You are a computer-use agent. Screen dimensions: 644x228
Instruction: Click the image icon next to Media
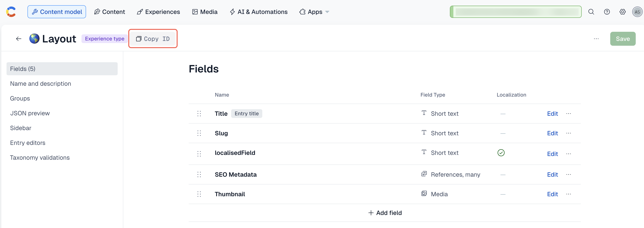click(195, 12)
